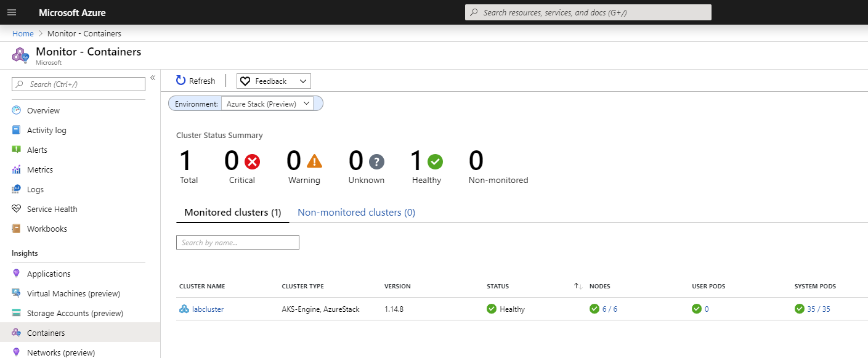Open the 6 / 6 nodes link

610,309
